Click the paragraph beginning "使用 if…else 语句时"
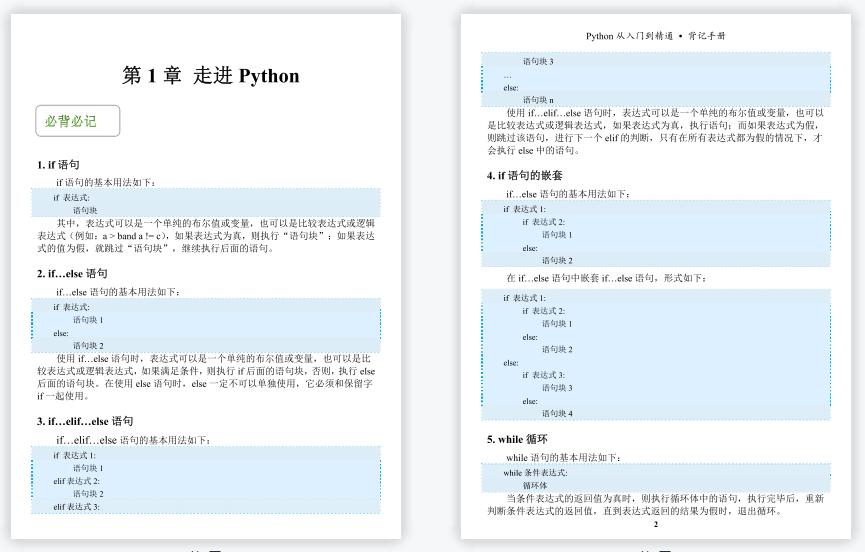The width and height of the screenshot is (865, 552). [x=206, y=377]
